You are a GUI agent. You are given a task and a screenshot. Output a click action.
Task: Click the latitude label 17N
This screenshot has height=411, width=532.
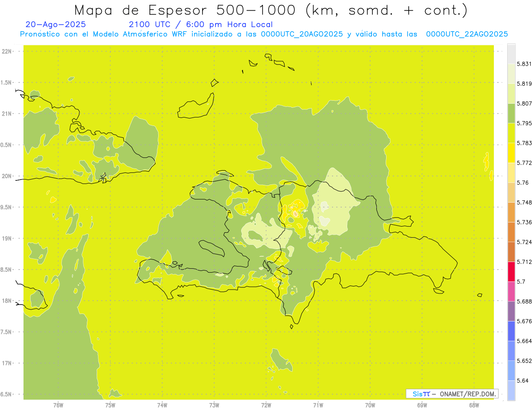pyautogui.click(x=7, y=363)
